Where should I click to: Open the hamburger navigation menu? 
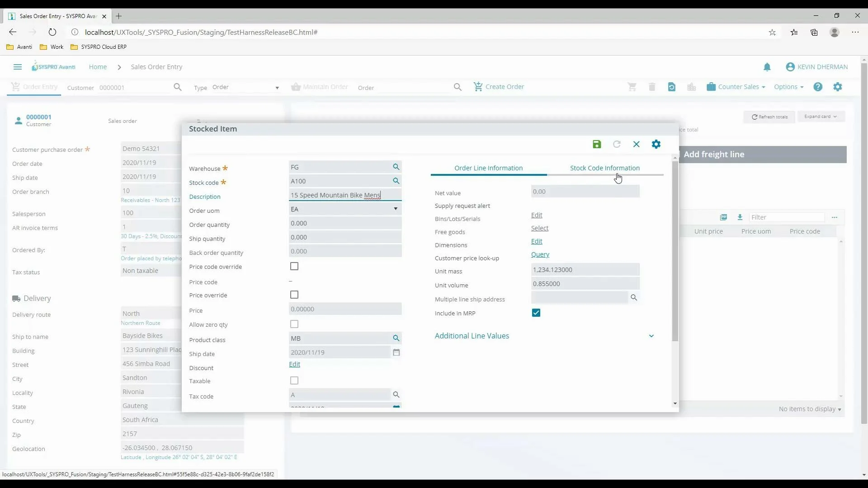click(17, 67)
